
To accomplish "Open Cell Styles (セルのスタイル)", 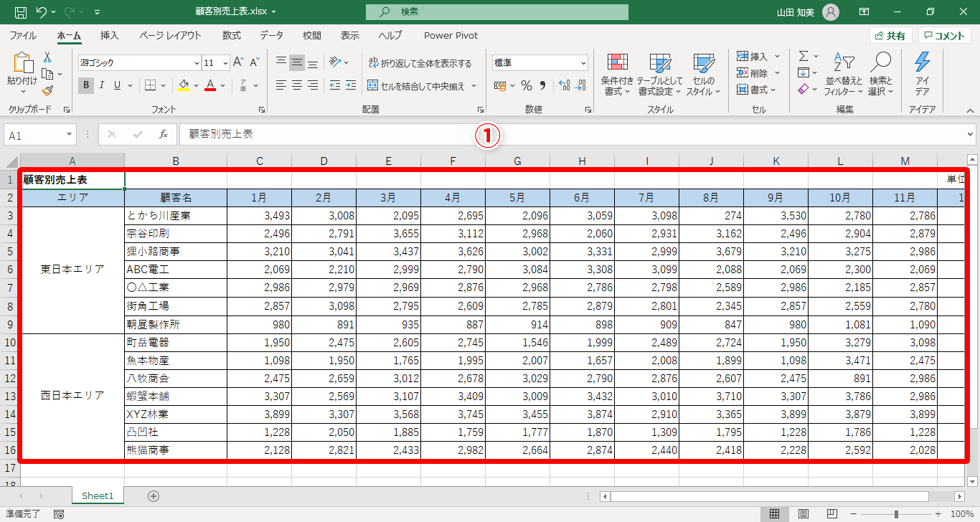I will 704,75.
